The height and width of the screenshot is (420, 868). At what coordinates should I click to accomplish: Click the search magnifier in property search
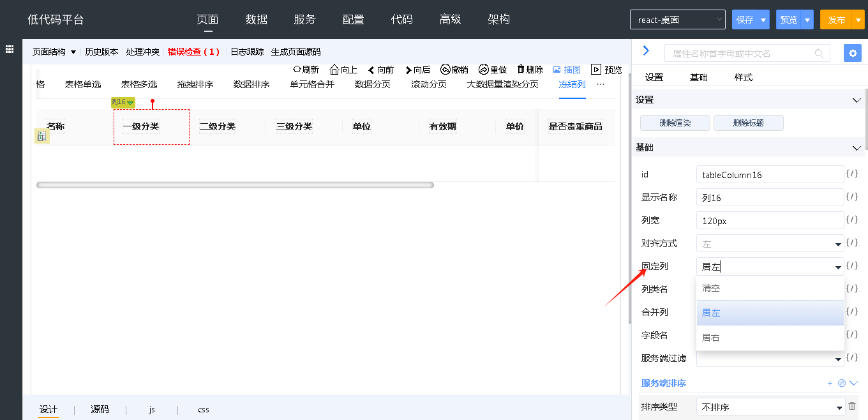pos(819,54)
